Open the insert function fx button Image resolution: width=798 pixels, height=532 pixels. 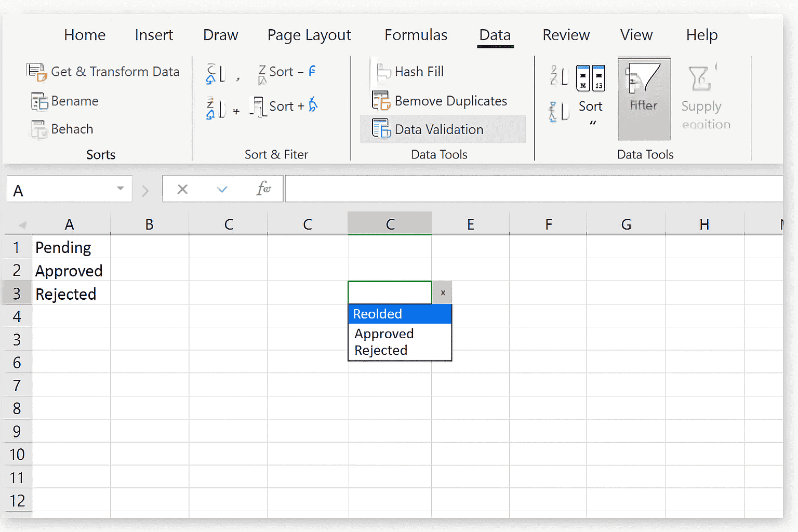263,189
